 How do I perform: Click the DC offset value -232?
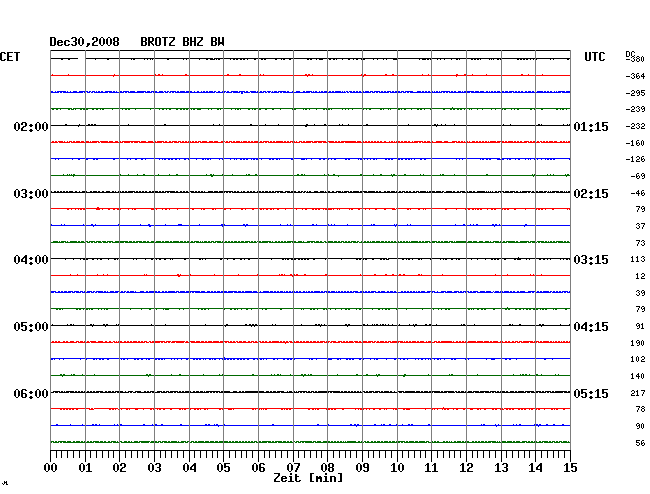coord(634,126)
